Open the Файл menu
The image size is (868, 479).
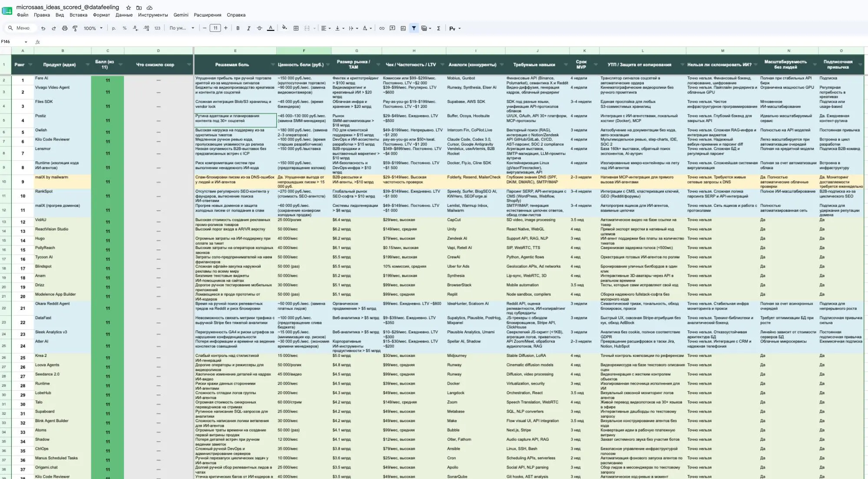[23, 15]
